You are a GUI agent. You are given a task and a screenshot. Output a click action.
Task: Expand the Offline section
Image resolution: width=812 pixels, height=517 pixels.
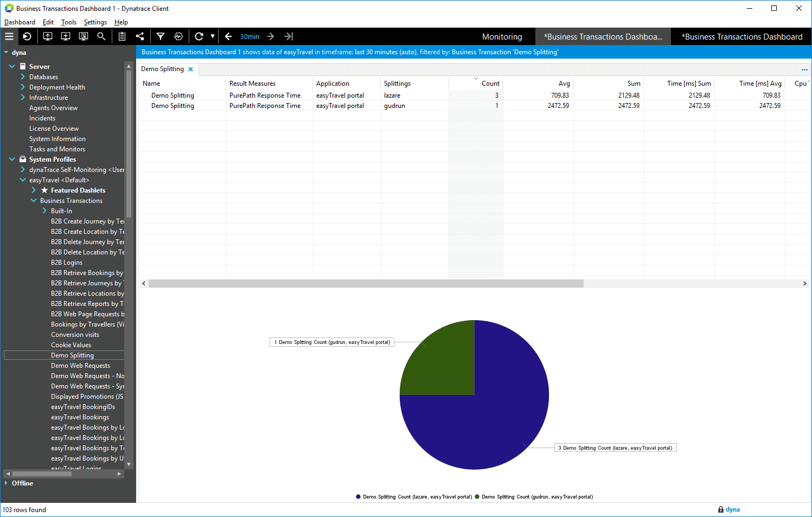(6, 483)
